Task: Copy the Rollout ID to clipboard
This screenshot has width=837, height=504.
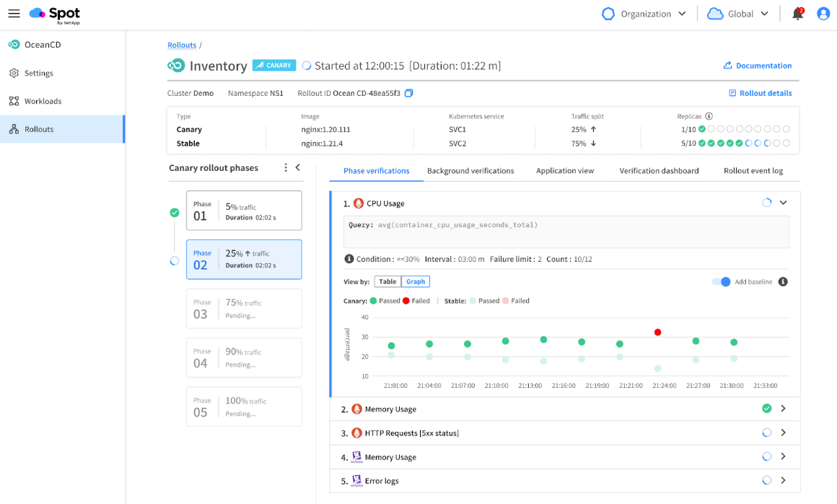Action: [x=409, y=93]
